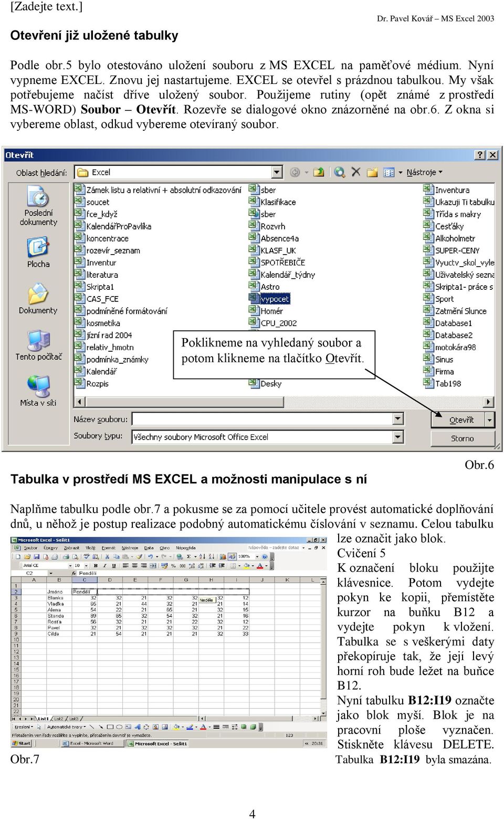
Task: Select the file CPU_2002
Action: click(279, 323)
